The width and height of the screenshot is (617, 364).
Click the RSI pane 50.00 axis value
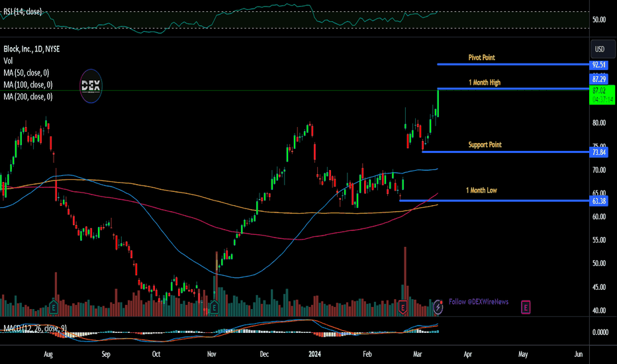(x=599, y=20)
